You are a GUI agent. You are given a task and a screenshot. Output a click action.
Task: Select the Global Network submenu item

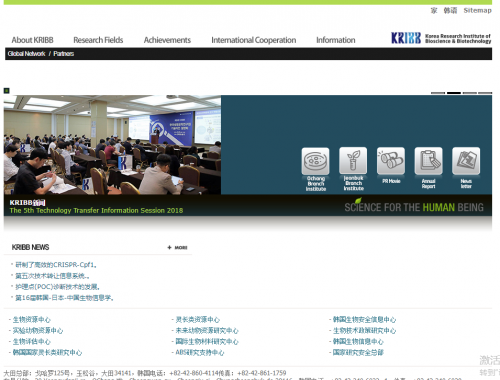click(x=26, y=54)
